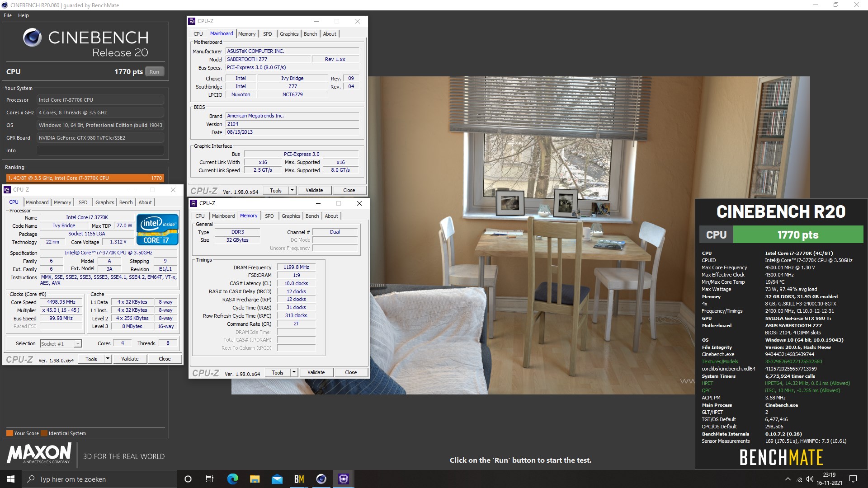Select CPU tab in top CPU-Z Mainboard window

(198, 34)
